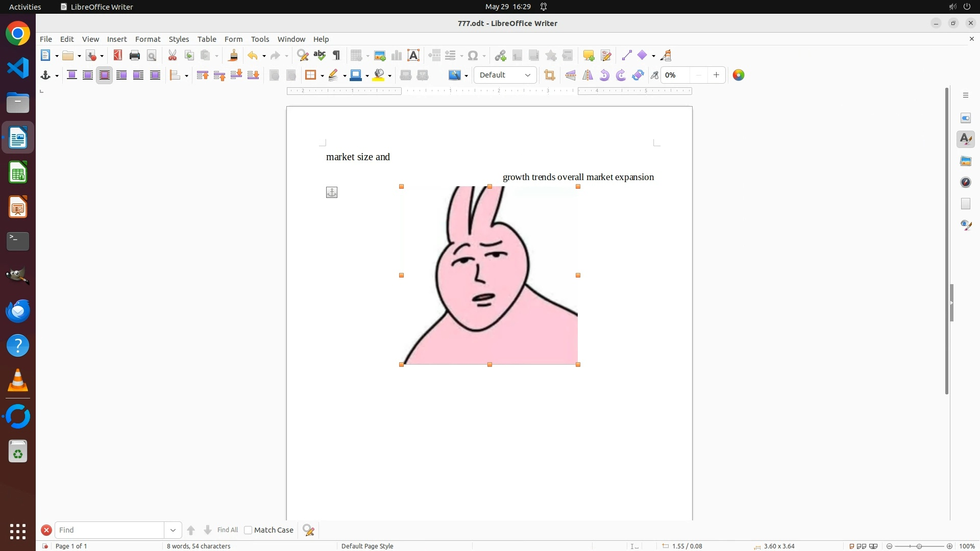The image size is (980, 551).
Task: Click the Find All button
Action: (227, 530)
